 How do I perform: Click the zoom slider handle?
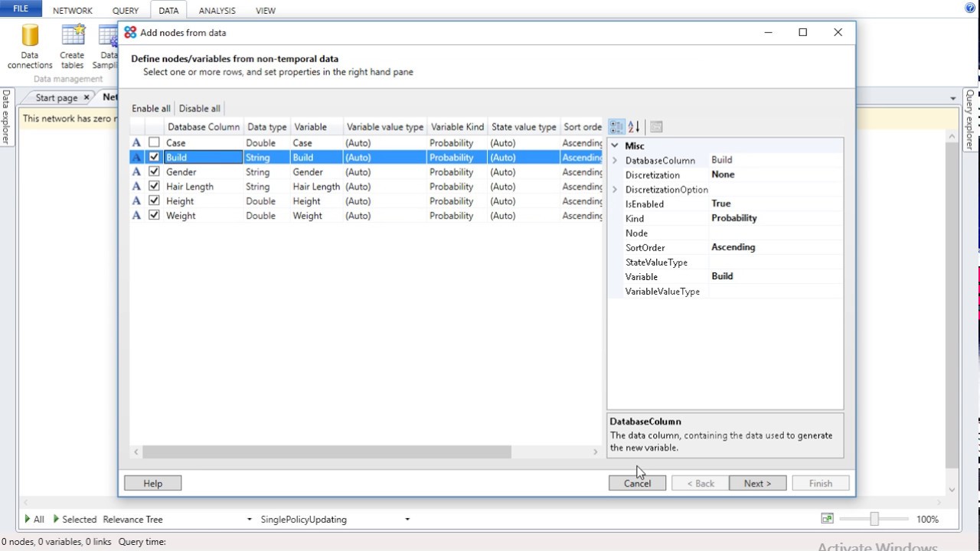[874, 519]
